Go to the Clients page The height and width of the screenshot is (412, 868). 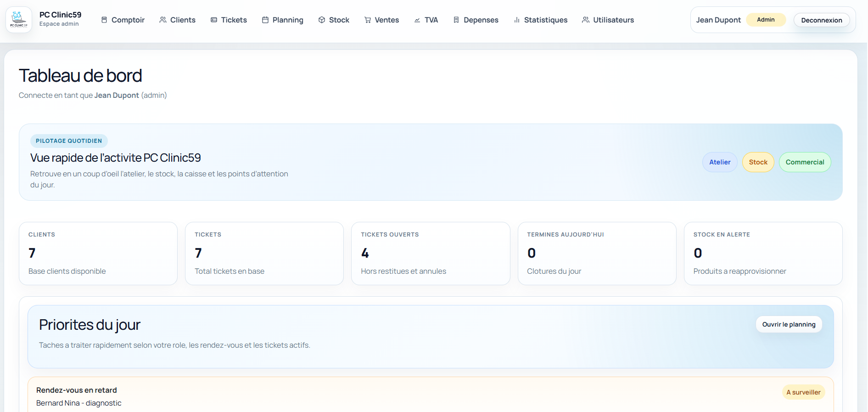click(x=178, y=20)
